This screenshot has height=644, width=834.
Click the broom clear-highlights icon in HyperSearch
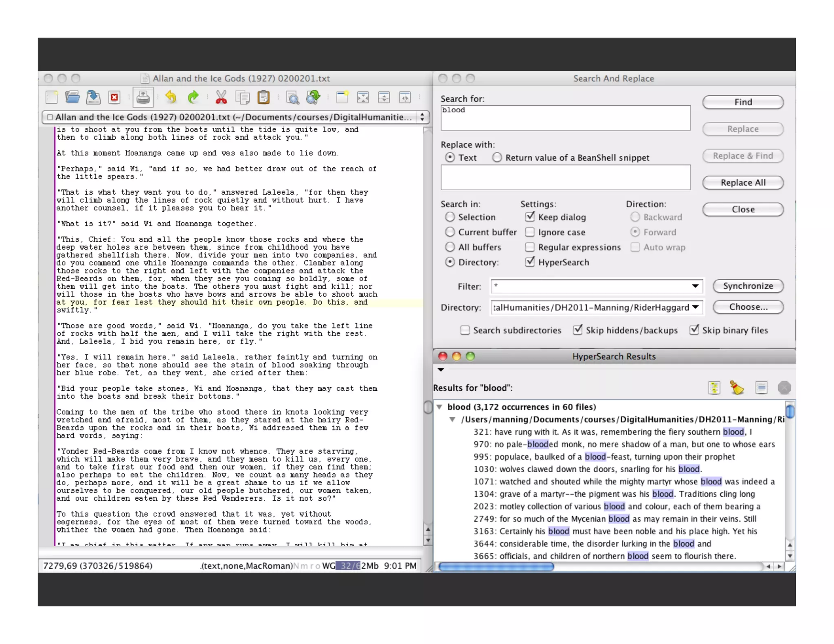pyautogui.click(x=736, y=388)
